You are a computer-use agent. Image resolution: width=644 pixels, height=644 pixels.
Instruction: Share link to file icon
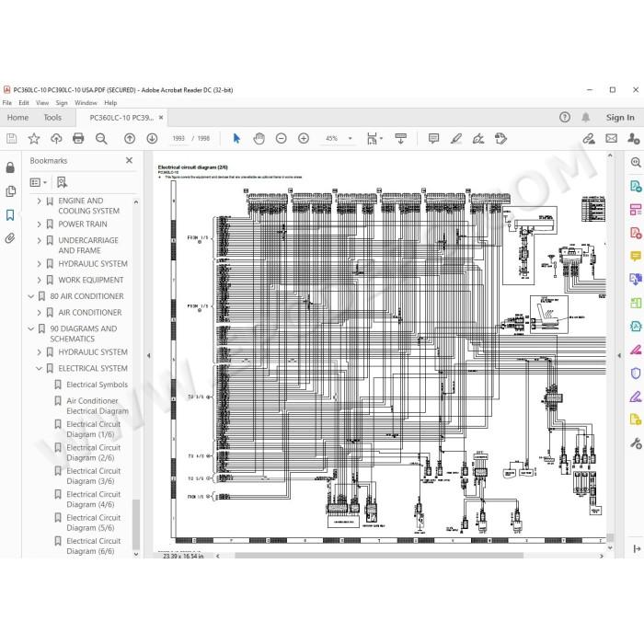tap(589, 138)
